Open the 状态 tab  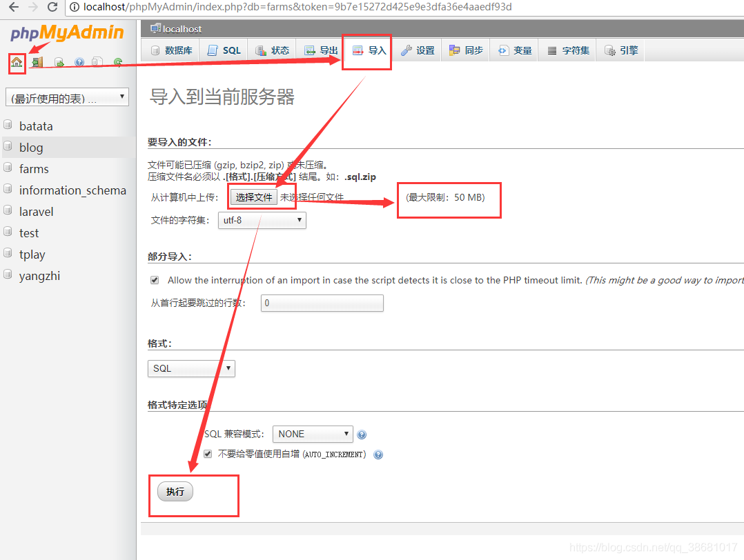tap(273, 50)
